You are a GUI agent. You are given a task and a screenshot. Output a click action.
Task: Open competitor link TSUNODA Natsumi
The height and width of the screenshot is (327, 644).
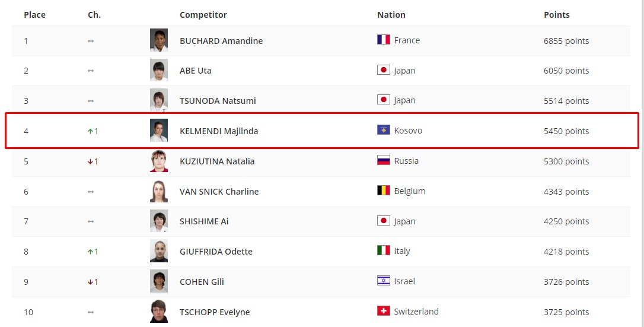point(218,101)
